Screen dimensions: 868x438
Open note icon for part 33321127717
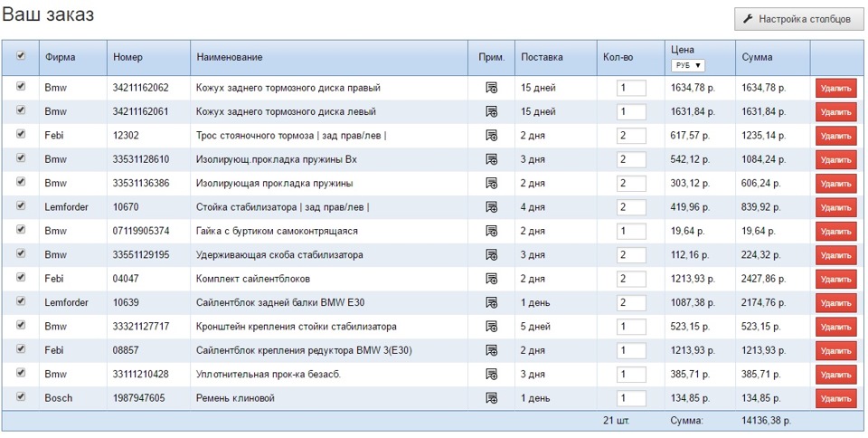coord(491,326)
